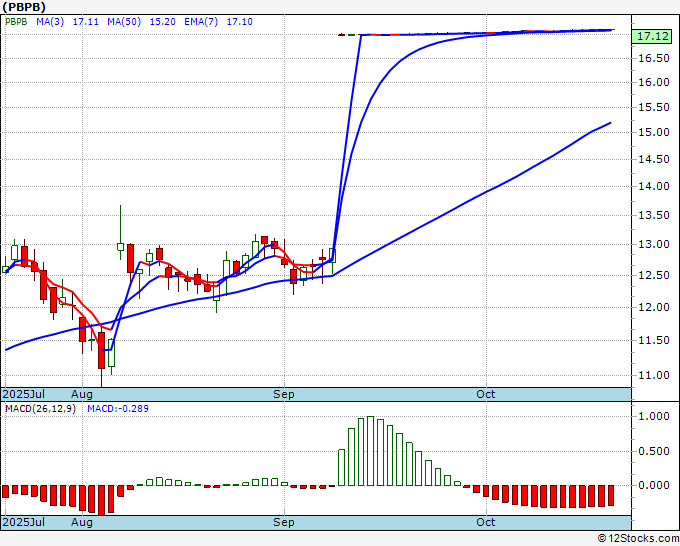Click the 13.50 price axis label
The image size is (680, 546).
654,216
